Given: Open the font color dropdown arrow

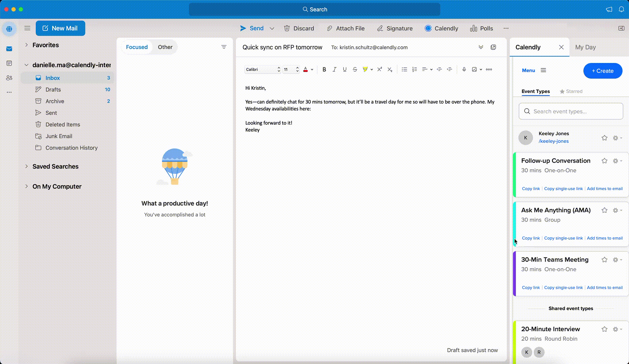Looking at the screenshot, I should [312, 70].
